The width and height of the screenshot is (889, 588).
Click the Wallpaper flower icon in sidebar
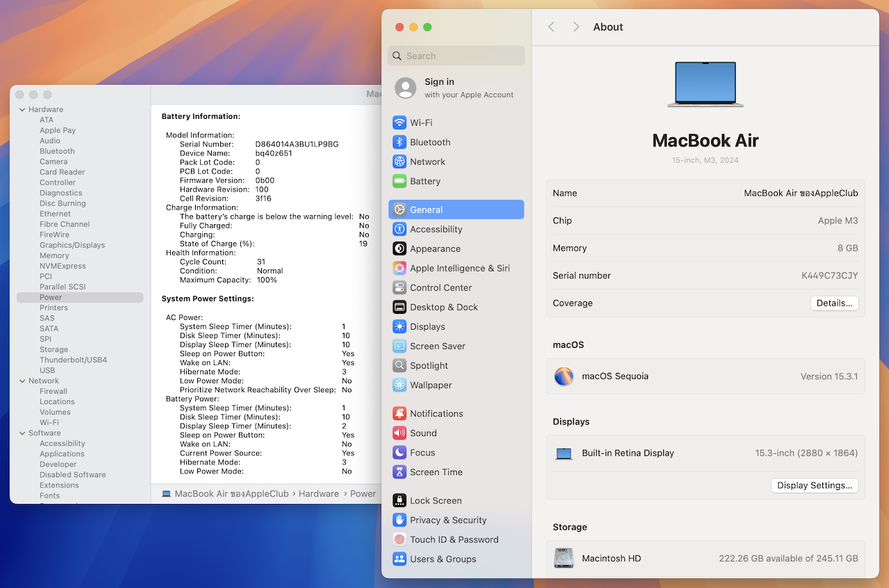point(399,385)
